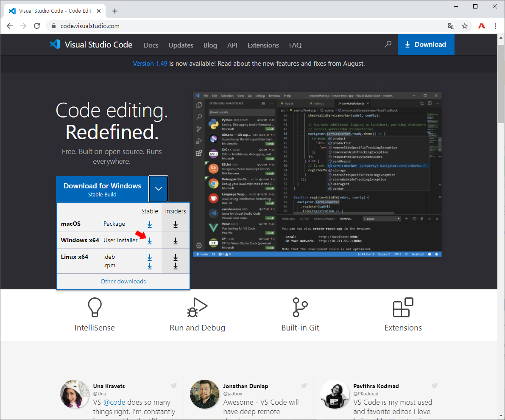Click Visual Studio Code title text
Image resolution: width=505 pixels, height=420 pixels.
coord(98,45)
